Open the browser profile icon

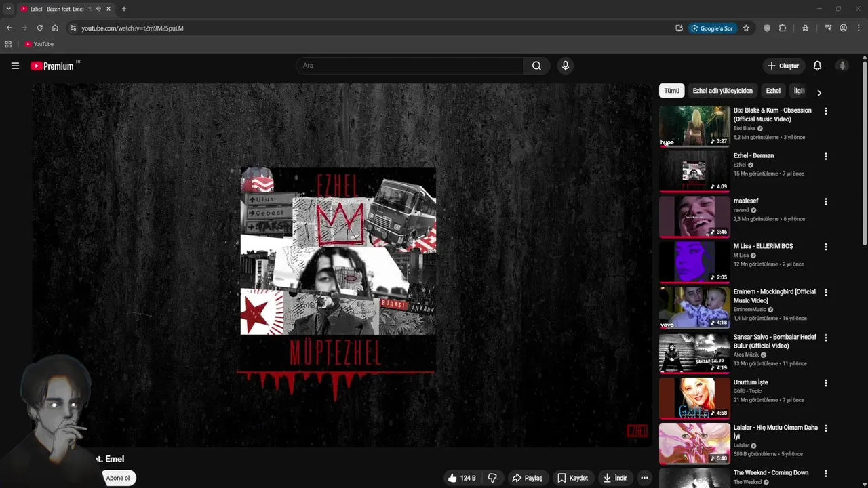(x=844, y=28)
